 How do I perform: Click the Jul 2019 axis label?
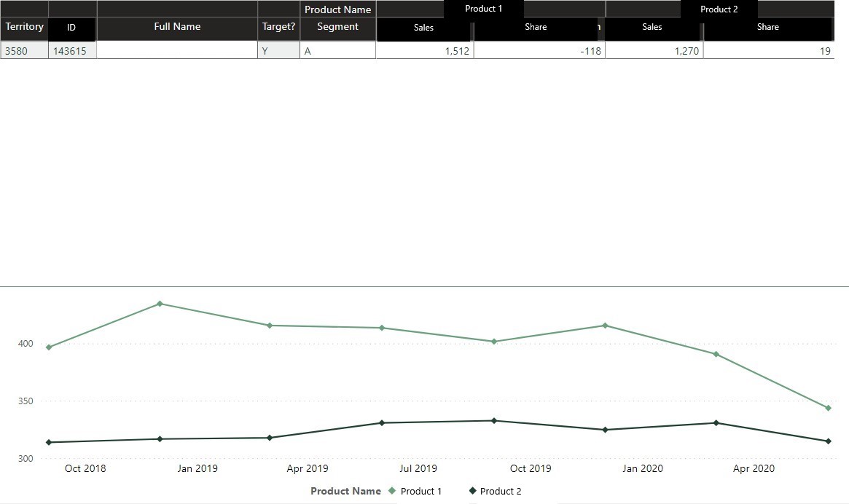click(418, 468)
